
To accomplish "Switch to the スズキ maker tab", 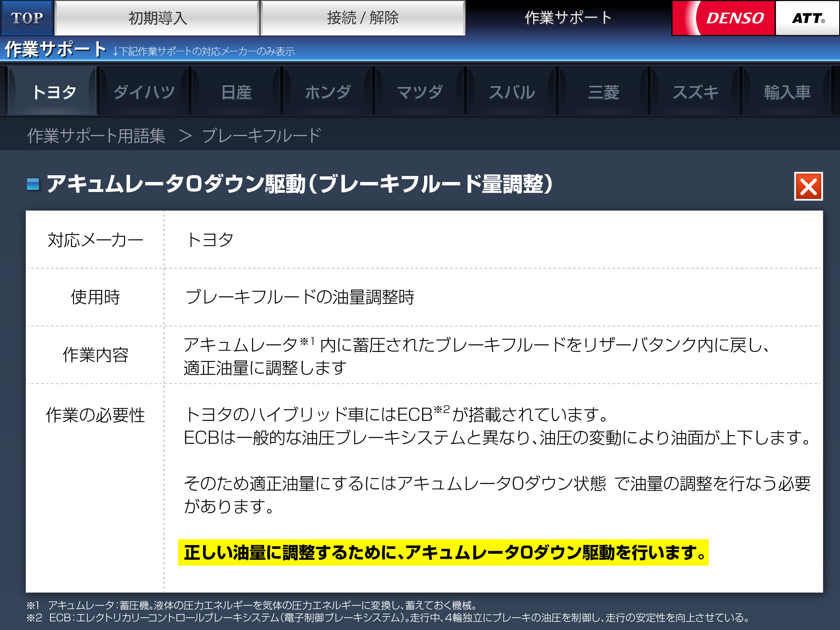I will [x=696, y=92].
